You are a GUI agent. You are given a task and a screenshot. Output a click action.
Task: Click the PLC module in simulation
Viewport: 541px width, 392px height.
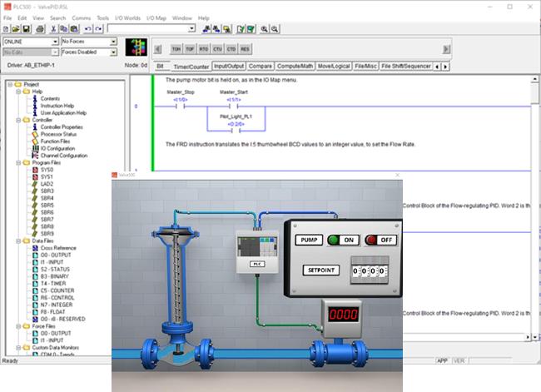click(x=257, y=250)
